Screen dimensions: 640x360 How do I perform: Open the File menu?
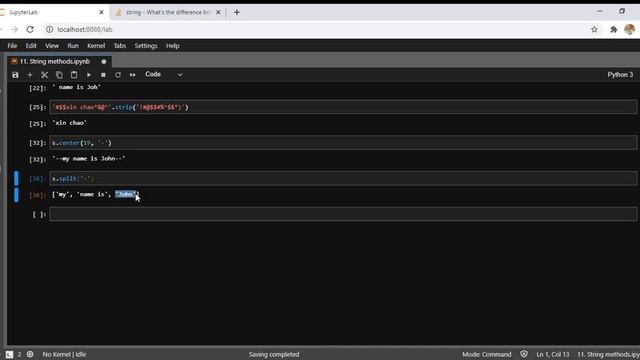pyautogui.click(x=12, y=46)
